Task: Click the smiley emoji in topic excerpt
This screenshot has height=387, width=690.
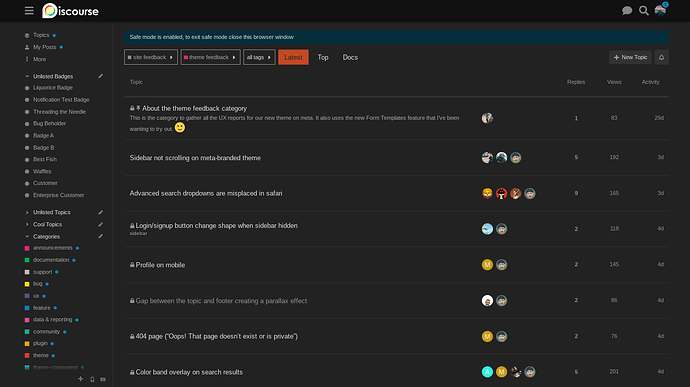Action: pos(180,128)
